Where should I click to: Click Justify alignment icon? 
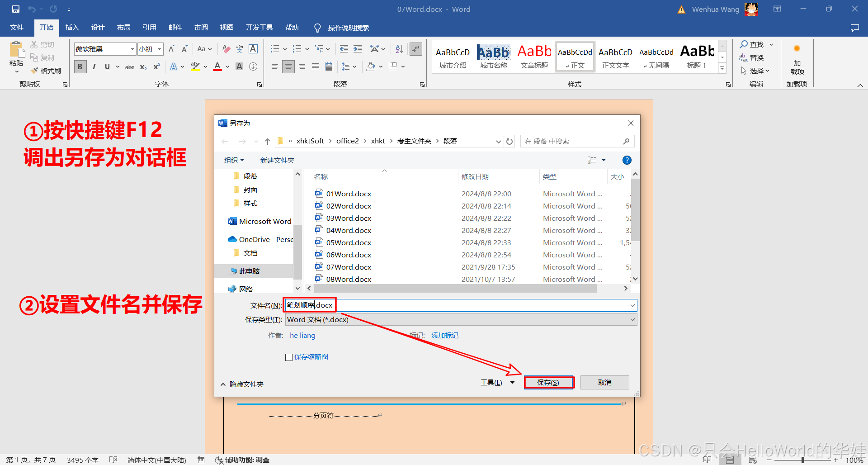pos(316,66)
